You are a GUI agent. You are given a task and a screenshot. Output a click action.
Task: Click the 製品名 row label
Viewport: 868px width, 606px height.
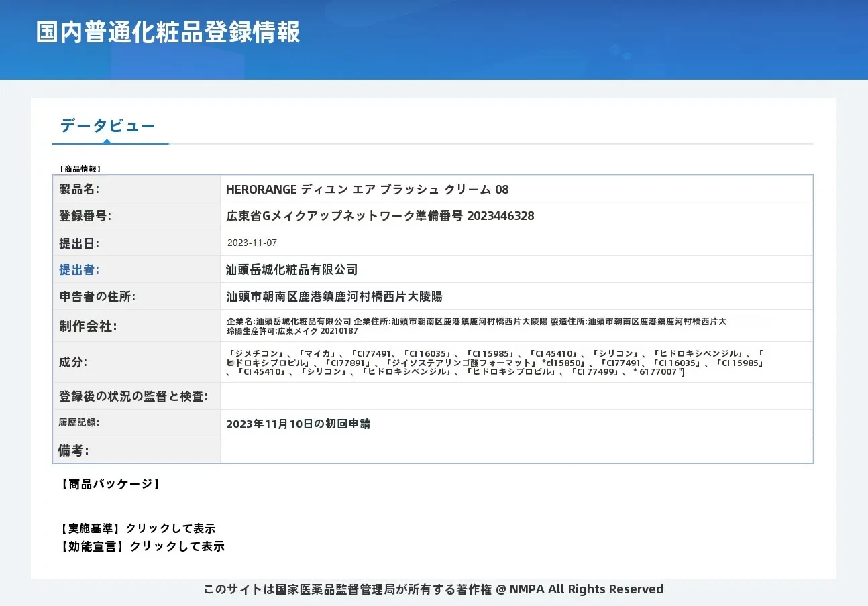click(79, 189)
